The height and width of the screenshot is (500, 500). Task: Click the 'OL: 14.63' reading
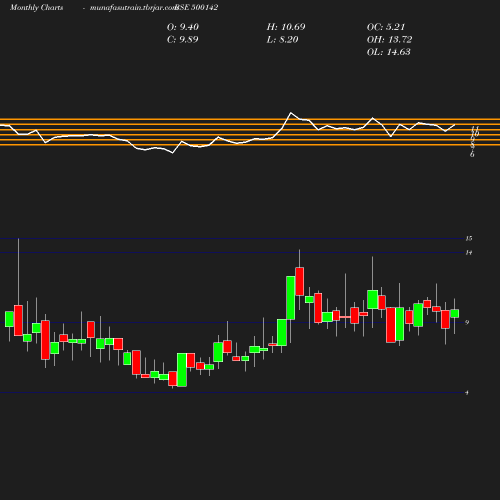point(389,52)
